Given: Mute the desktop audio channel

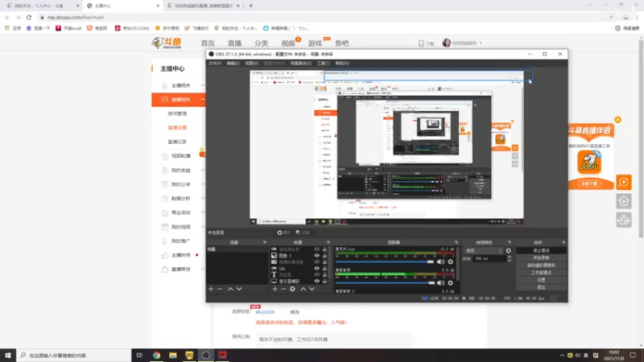Looking at the screenshot, I should [x=440, y=283].
